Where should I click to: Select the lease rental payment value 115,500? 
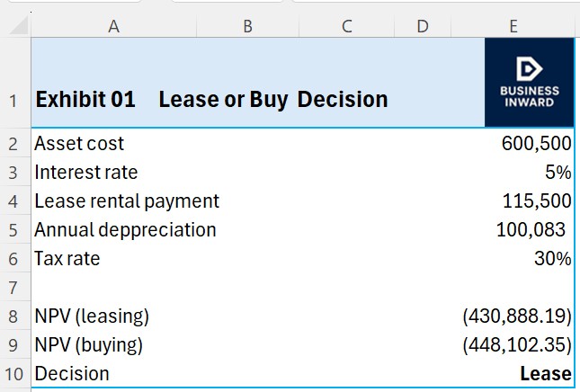(536, 201)
